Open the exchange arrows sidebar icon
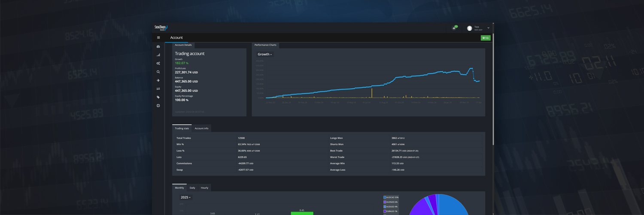644x215 pixels. pyautogui.click(x=158, y=89)
